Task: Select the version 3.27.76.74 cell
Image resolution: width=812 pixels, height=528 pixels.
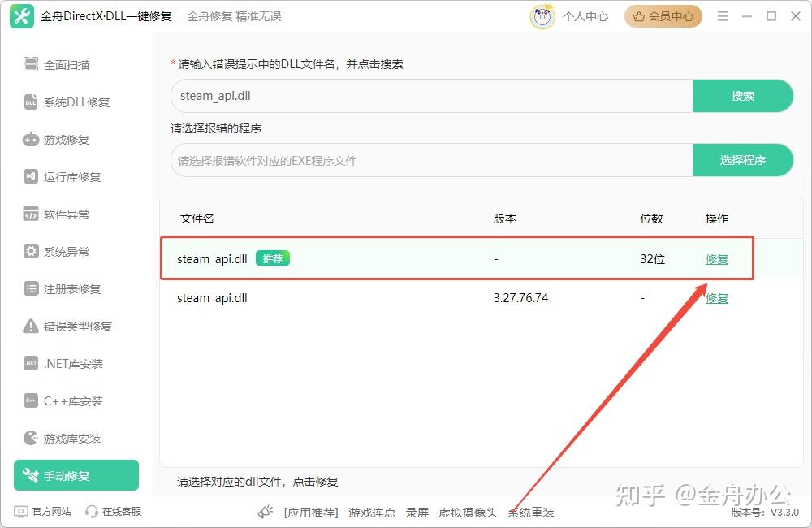Action: click(x=521, y=298)
